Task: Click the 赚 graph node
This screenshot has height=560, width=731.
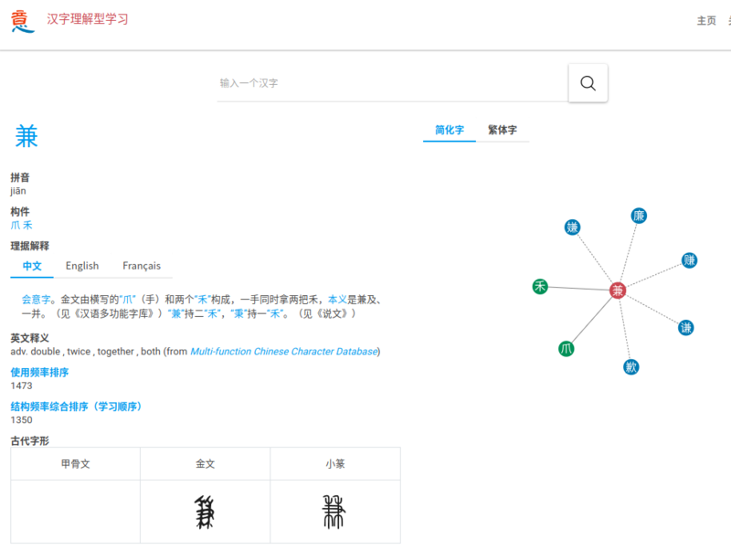Action: 689,260
